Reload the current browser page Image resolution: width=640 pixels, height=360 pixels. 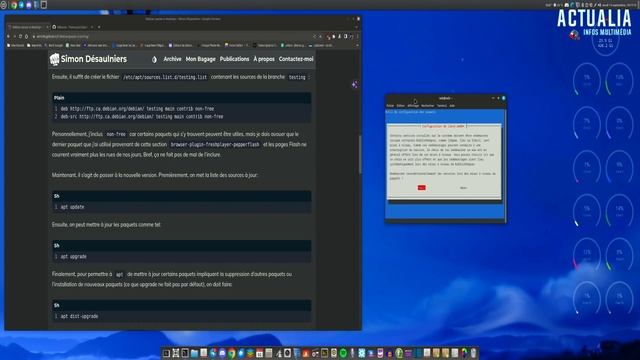(20, 36)
